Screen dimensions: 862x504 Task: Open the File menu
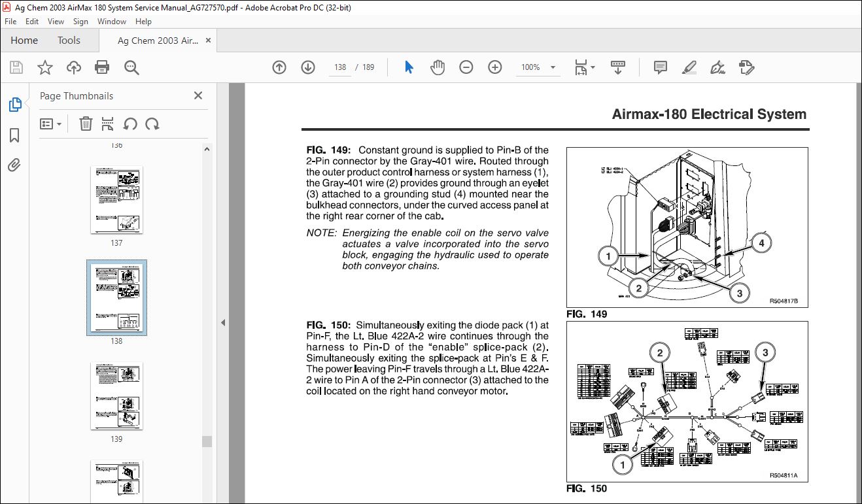(10, 22)
